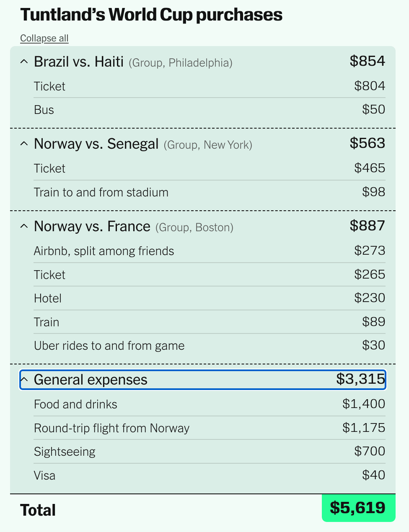This screenshot has width=409, height=532.
Task: Click the Total label at bottom
Action: tap(38, 510)
